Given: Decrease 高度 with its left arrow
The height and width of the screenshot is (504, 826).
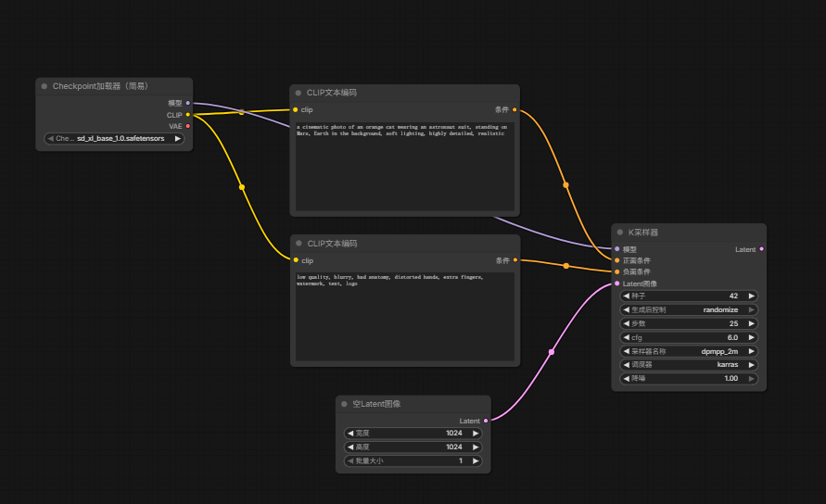Looking at the screenshot, I should tap(350, 447).
